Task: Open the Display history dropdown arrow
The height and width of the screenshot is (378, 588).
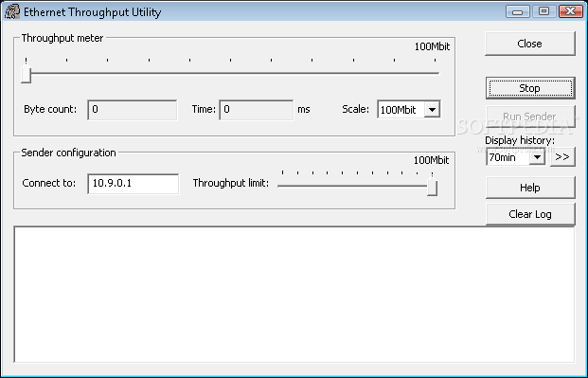Action: (537, 157)
